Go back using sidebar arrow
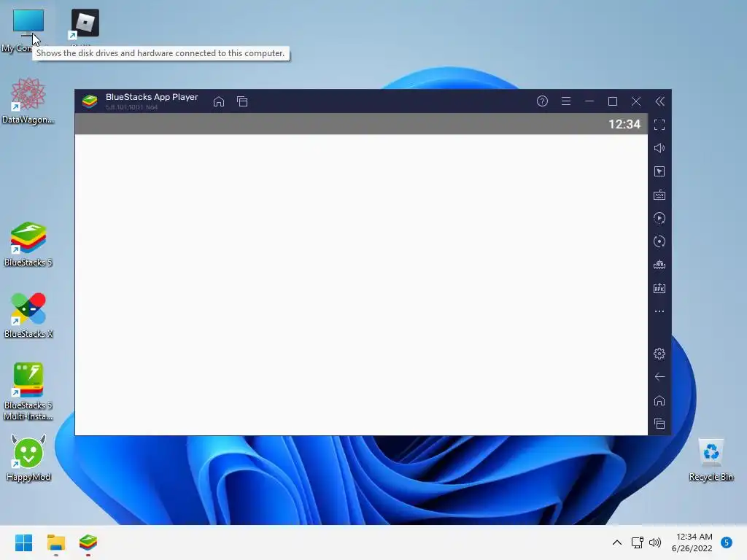 pos(659,377)
